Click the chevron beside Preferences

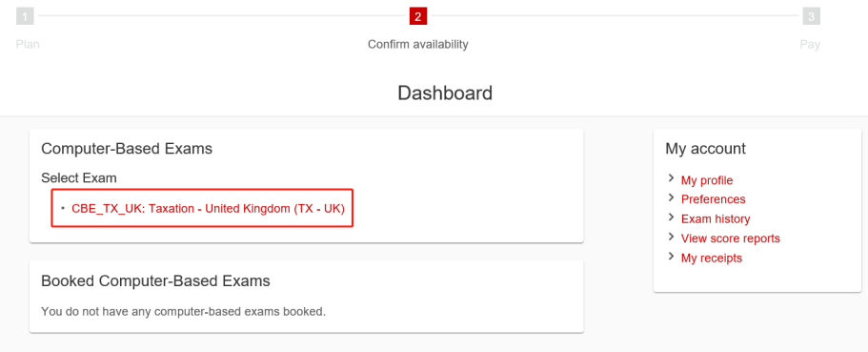tap(671, 197)
